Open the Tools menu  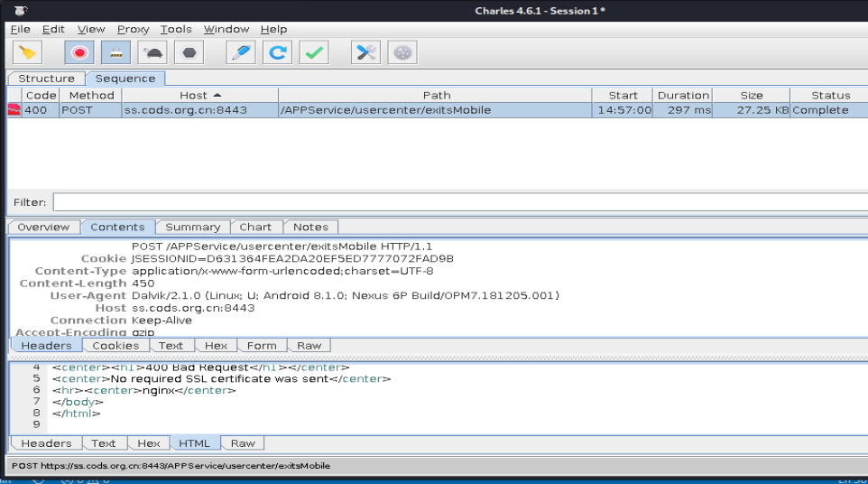pos(176,30)
